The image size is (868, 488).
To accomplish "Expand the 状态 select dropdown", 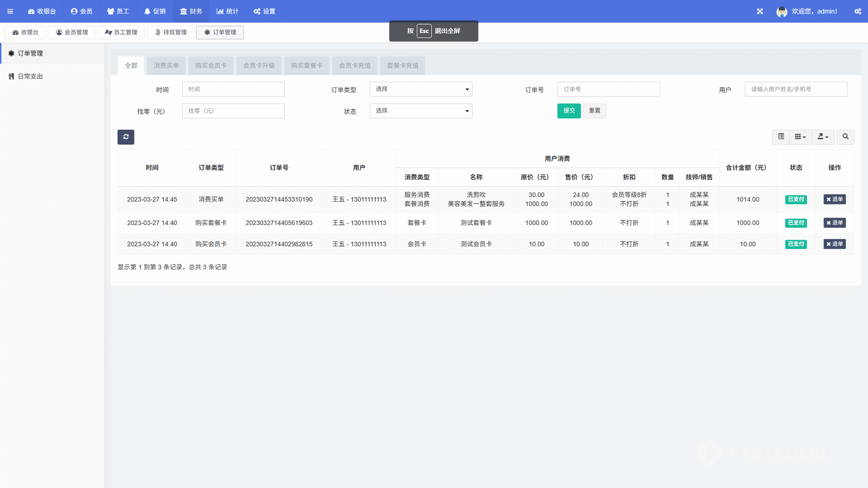I will 420,111.
